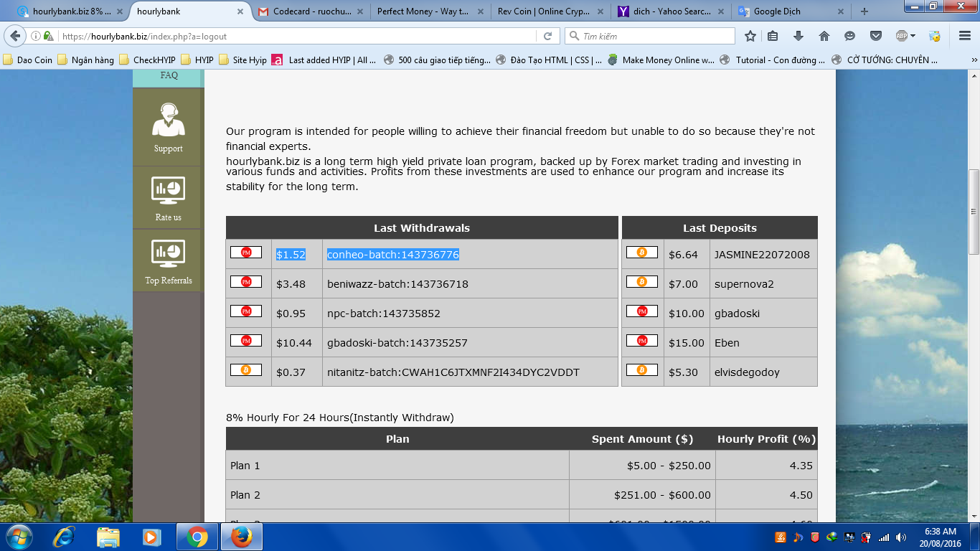Viewport: 980px width, 551px height.
Task: Open the HYIP bookmark folder
Action: pyautogui.click(x=197, y=60)
